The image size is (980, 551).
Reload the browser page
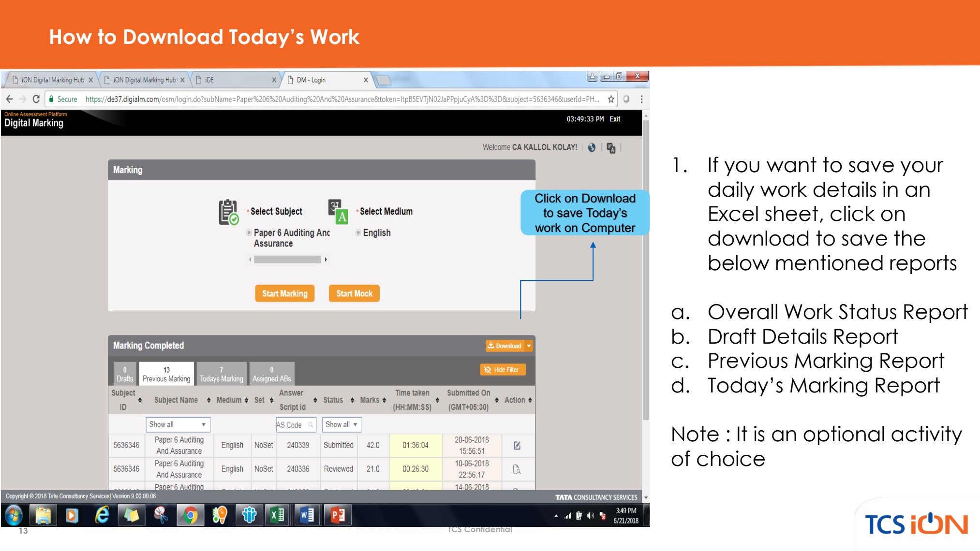click(36, 99)
